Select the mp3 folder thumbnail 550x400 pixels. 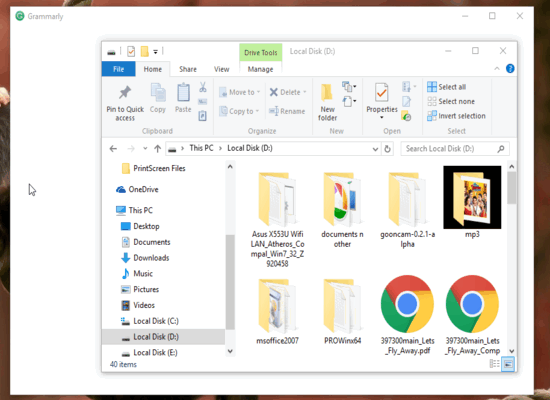coord(472,197)
